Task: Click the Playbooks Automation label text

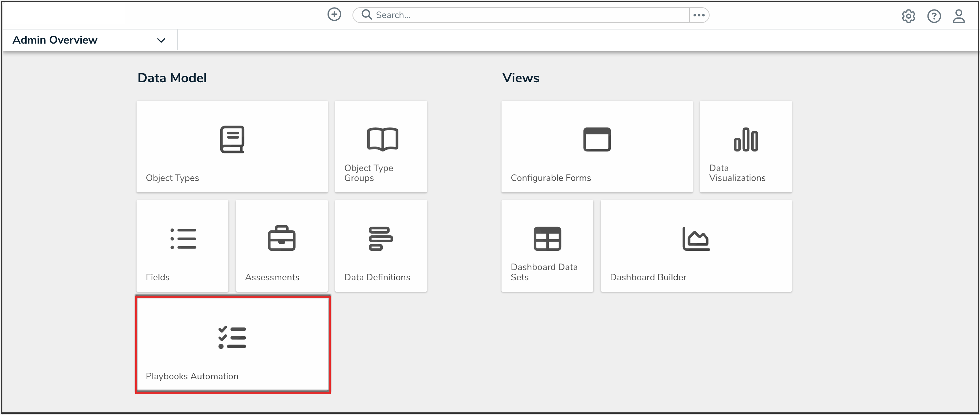Action: tap(192, 376)
